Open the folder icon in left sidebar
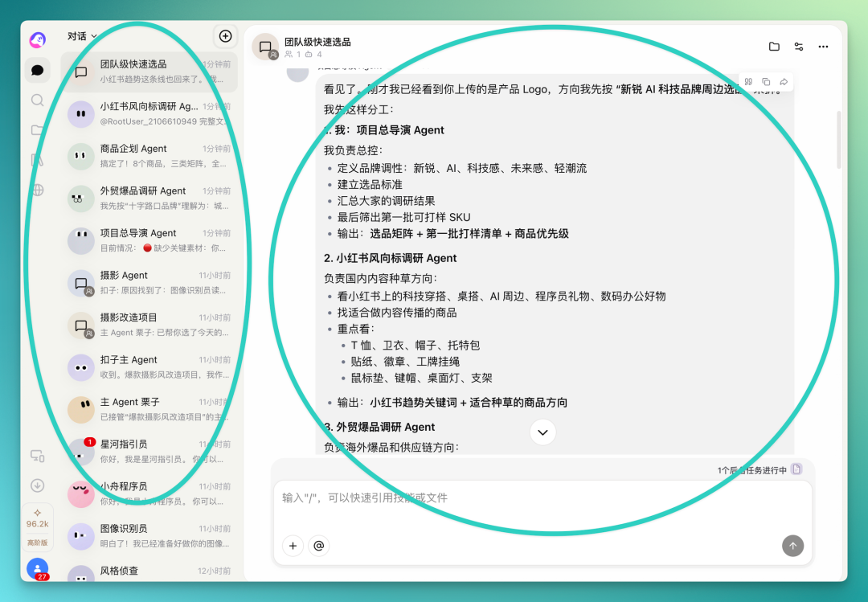The height and width of the screenshot is (602, 868). [x=37, y=130]
